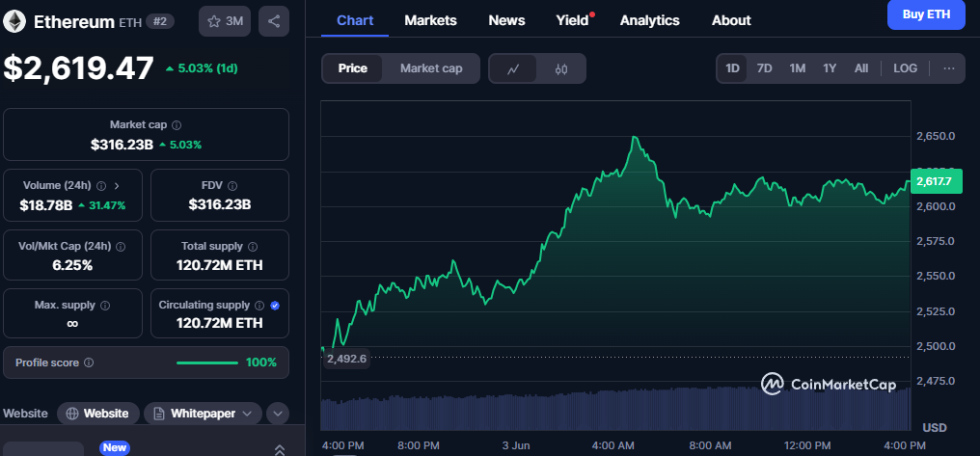The image size is (980, 456).
Task: Show FDV info icon
Action: [x=232, y=185]
